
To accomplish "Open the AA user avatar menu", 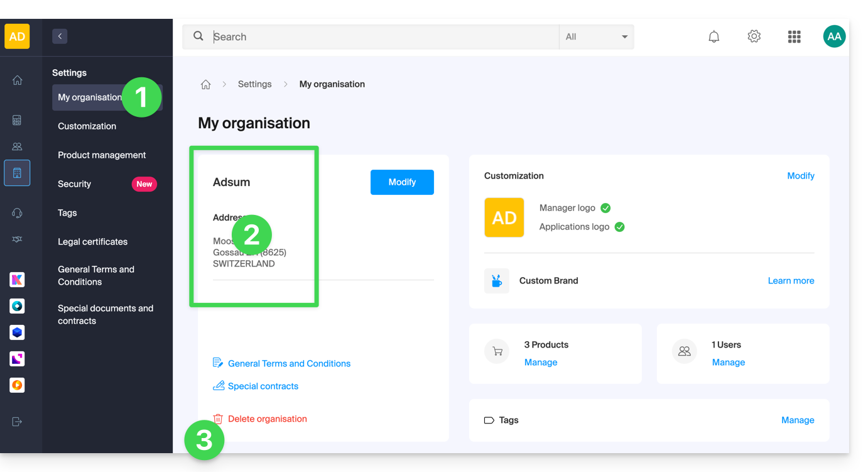I will point(834,36).
